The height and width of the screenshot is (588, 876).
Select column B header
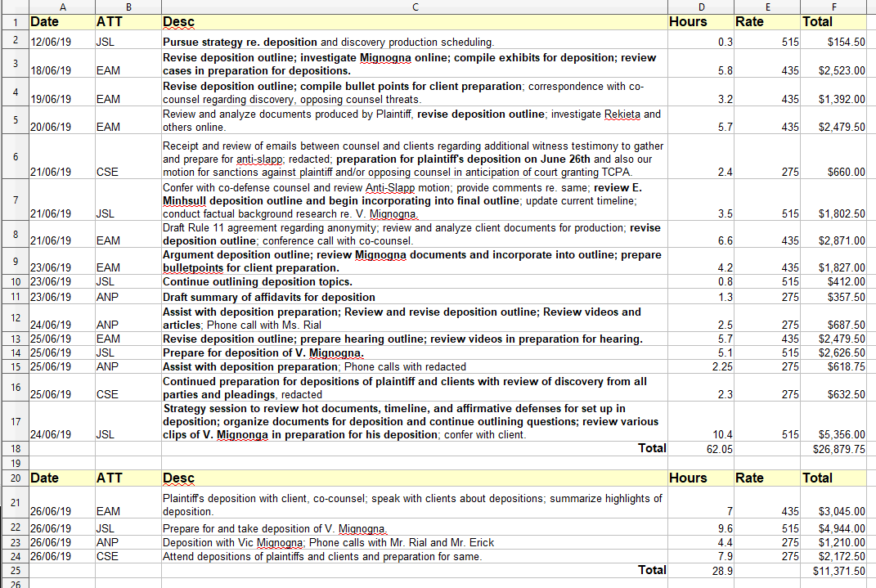[x=128, y=7]
